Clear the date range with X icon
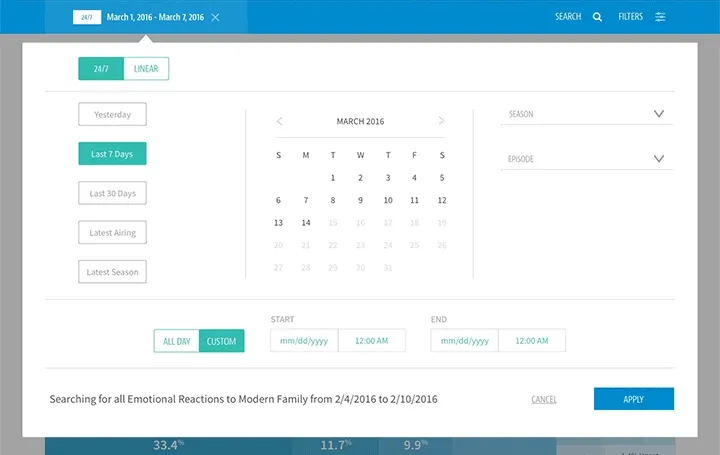This screenshot has width=720, height=455. click(215, 17)
